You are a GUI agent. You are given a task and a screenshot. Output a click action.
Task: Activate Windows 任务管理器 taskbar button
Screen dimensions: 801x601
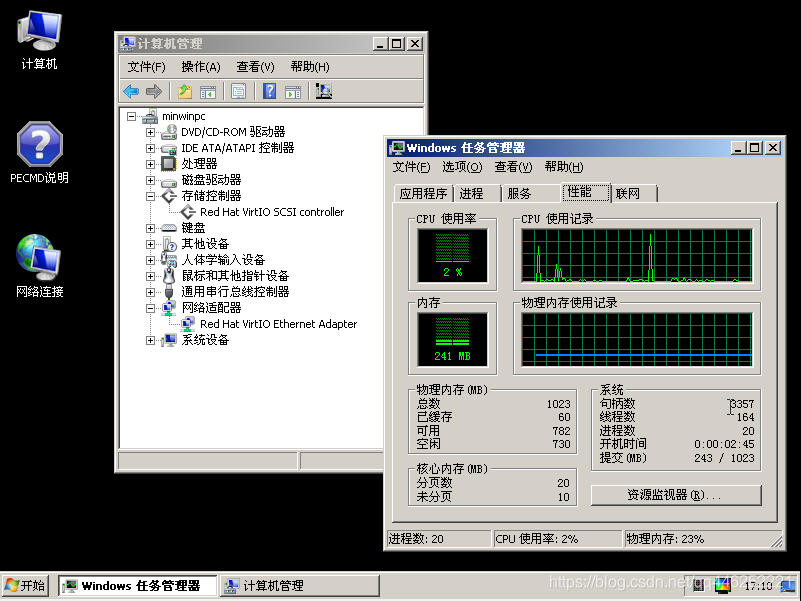(x=137, y=586)
